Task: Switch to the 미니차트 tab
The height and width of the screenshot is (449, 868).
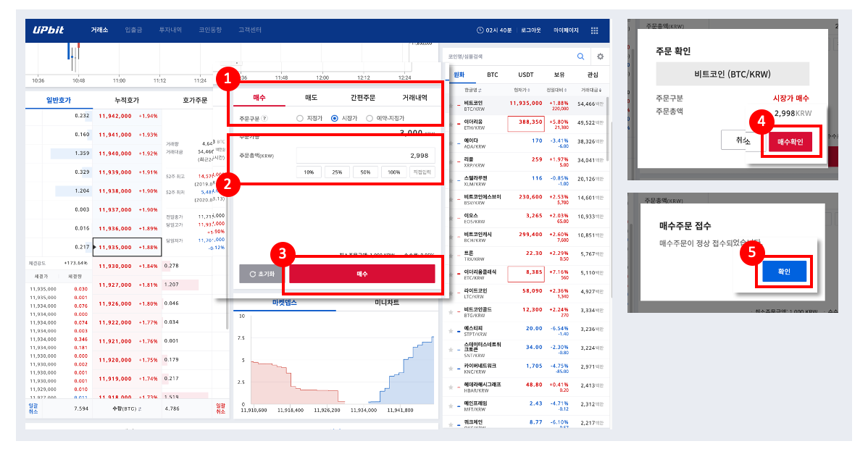Action: click(x=387, y=303)
